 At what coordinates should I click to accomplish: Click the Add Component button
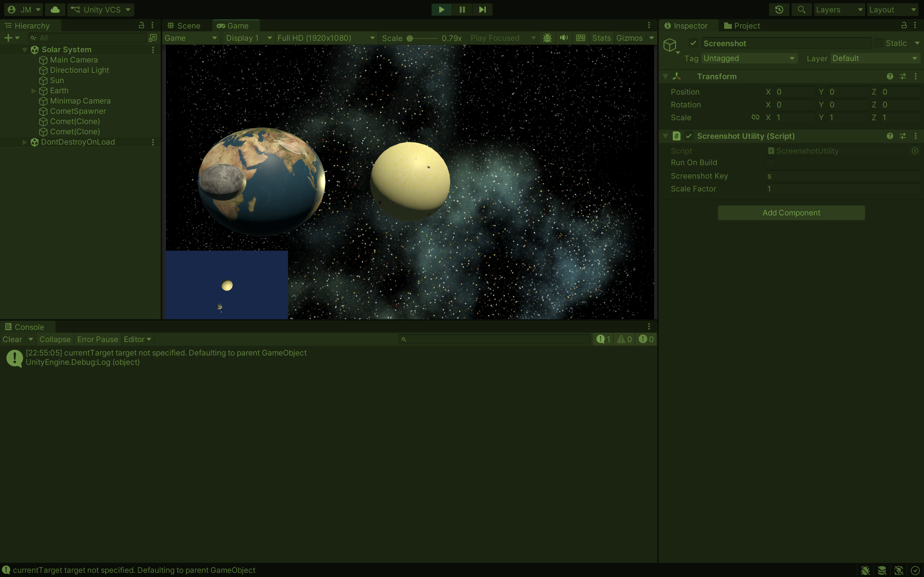tap(791, 213)
